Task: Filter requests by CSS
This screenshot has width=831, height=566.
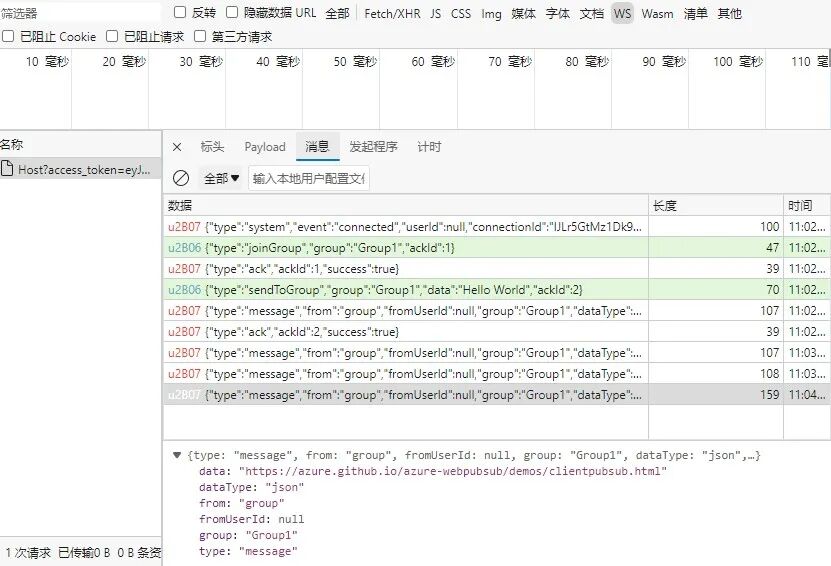Action: [461, 13]
